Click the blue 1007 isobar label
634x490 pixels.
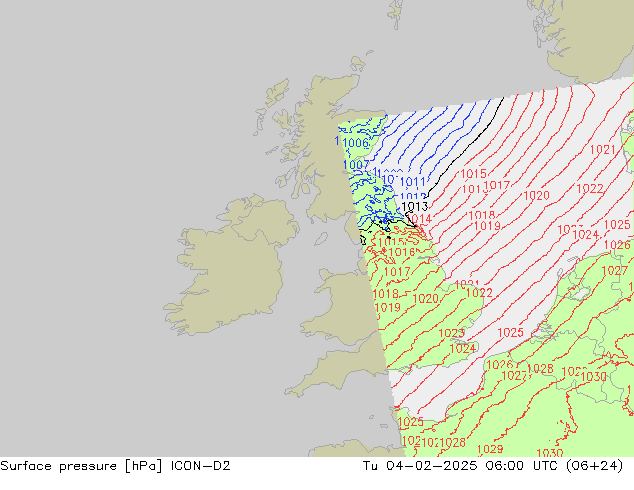(355, 165)
